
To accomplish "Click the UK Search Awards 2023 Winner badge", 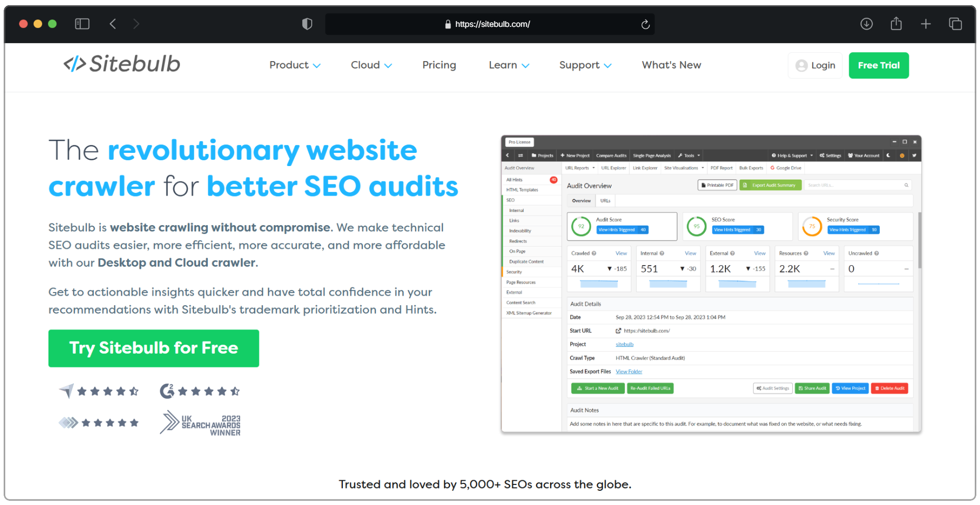I will click(200, 423).
